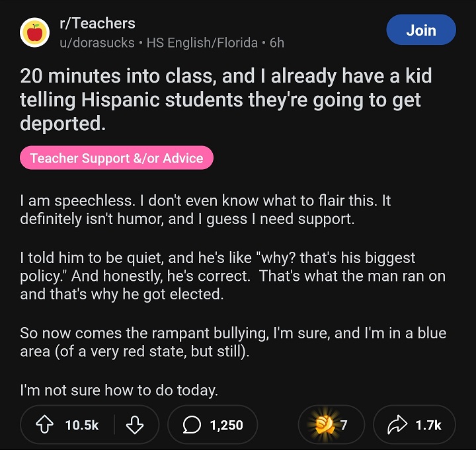Open the u/dorasucks user profile
The image size is (476, 450).
[97, 43]
